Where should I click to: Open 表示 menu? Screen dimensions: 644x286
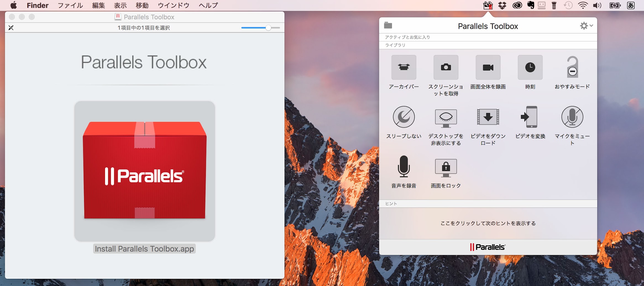coord(121,5)
